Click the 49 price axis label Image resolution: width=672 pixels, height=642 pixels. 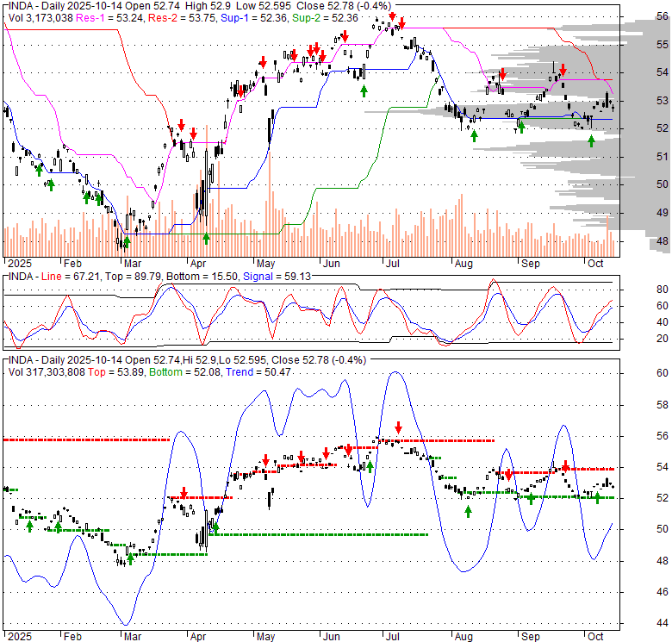point(663,212)
